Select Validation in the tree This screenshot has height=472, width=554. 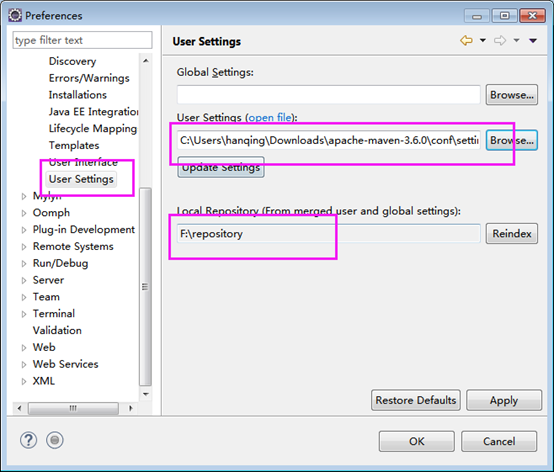[57, 331]
